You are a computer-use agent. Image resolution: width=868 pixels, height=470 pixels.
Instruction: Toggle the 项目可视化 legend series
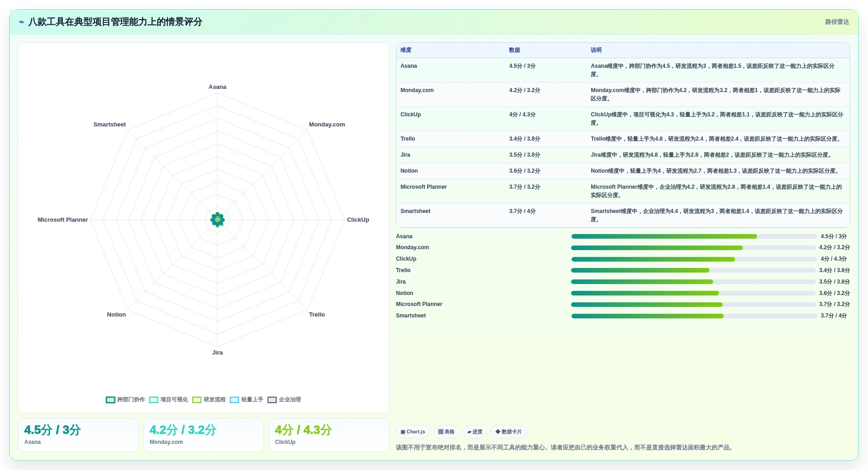[x=168, y=399]
